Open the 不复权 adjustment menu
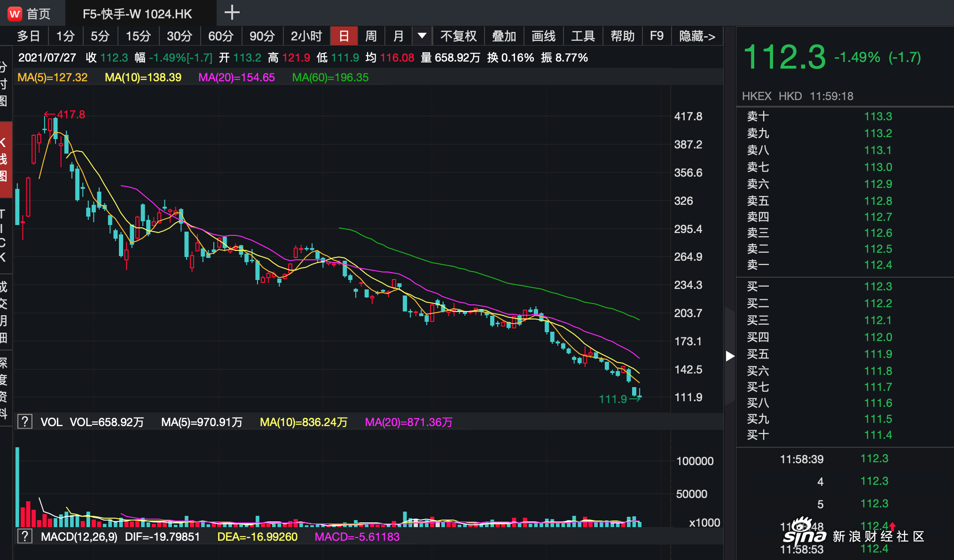The width and height of the screenshot is (954, 560). pos(458,36)
